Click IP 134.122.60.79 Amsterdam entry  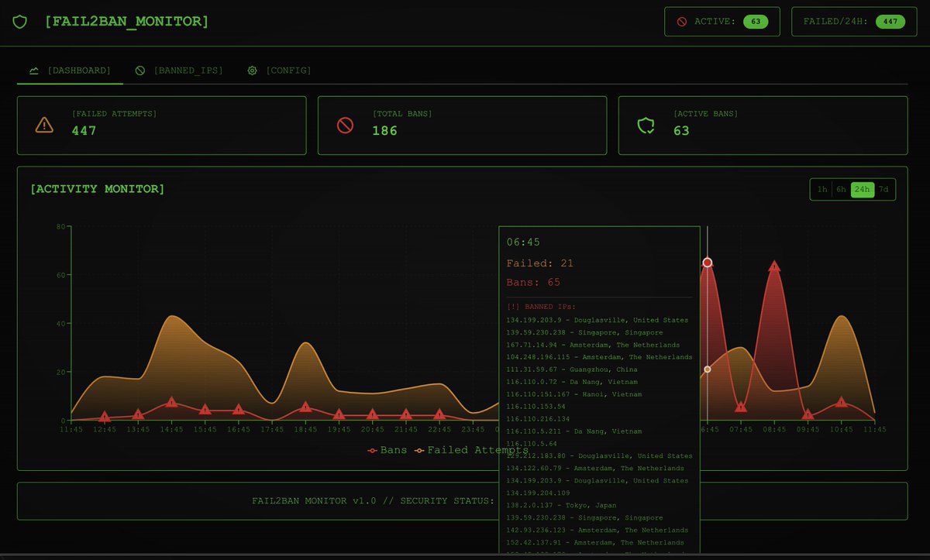pos(595,468)
